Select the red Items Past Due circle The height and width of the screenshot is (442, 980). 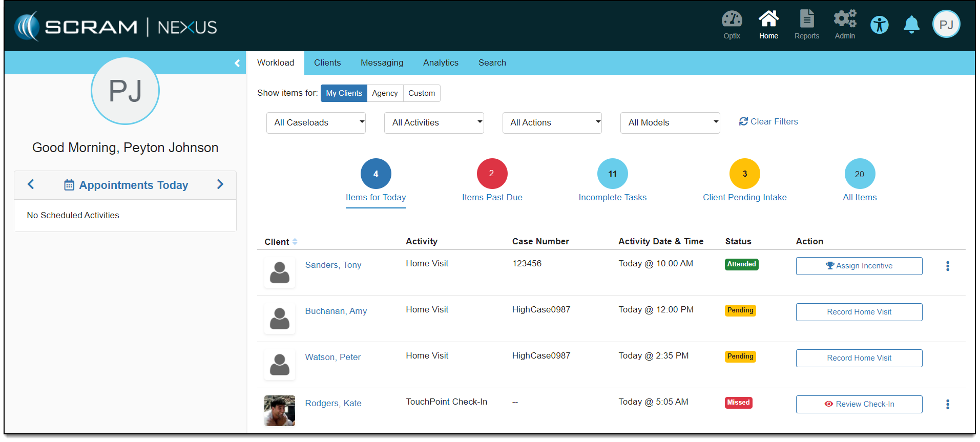click(492, 174)
